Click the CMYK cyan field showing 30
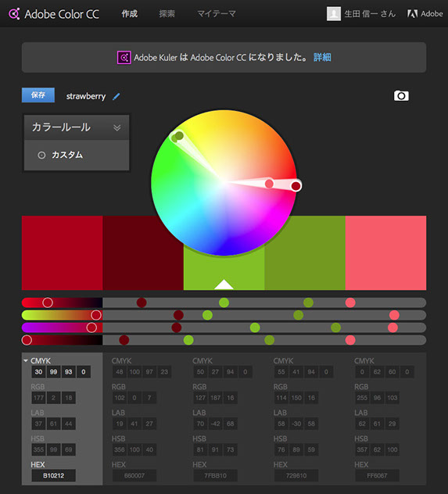Image resolution: width=448 pixels, height=494 pixels. click(x=38, y=372)
